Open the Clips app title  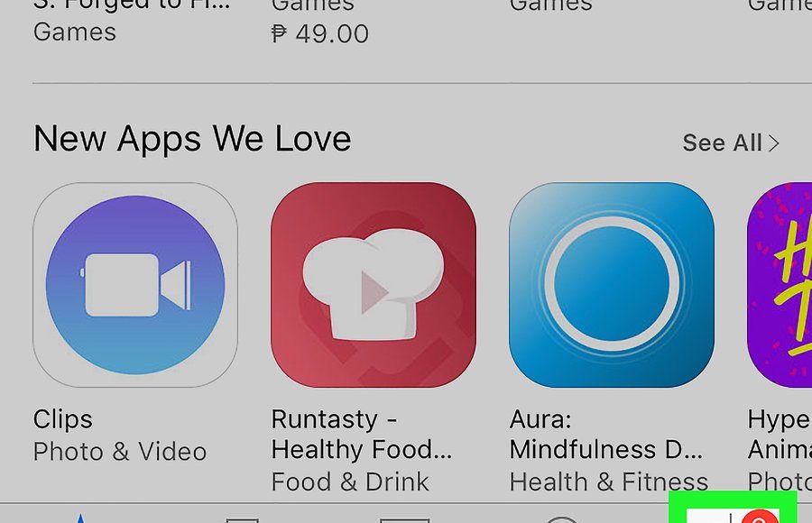pyautogui.click(x=62, y=419)
